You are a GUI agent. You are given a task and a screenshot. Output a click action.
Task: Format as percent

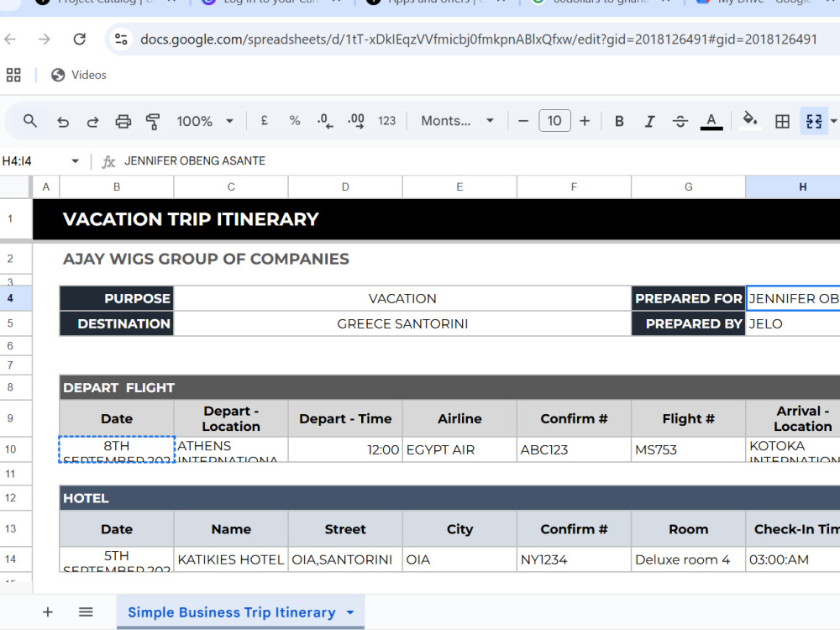(295, 121)
